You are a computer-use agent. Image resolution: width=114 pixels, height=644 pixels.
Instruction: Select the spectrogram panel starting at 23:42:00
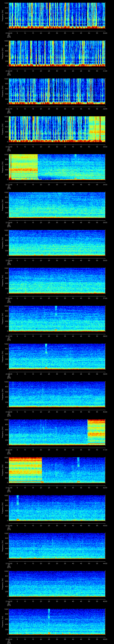(57, 508)
